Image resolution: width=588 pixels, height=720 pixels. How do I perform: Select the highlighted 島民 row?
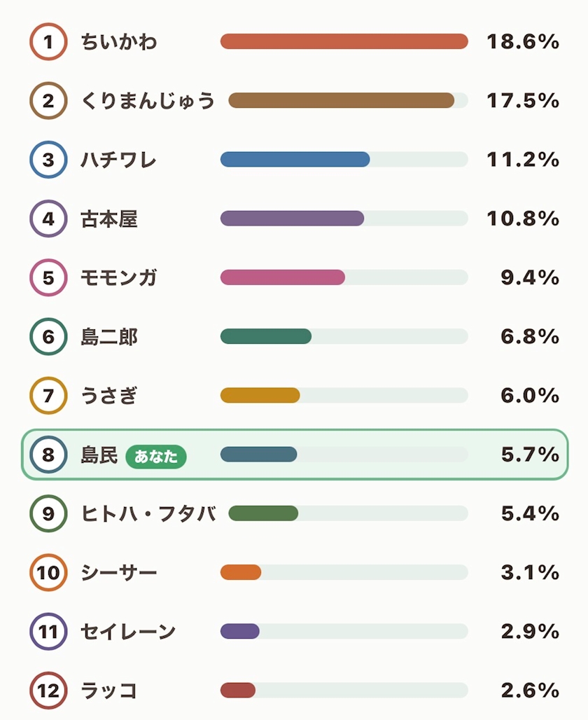tap(295, 455)
